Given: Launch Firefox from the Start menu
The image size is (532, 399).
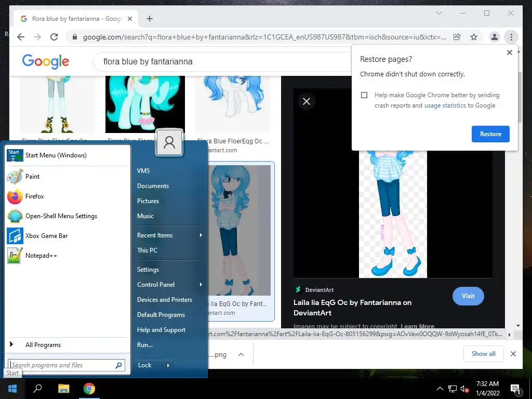Looking at the screenshot, I should click(x=67, y=196).
